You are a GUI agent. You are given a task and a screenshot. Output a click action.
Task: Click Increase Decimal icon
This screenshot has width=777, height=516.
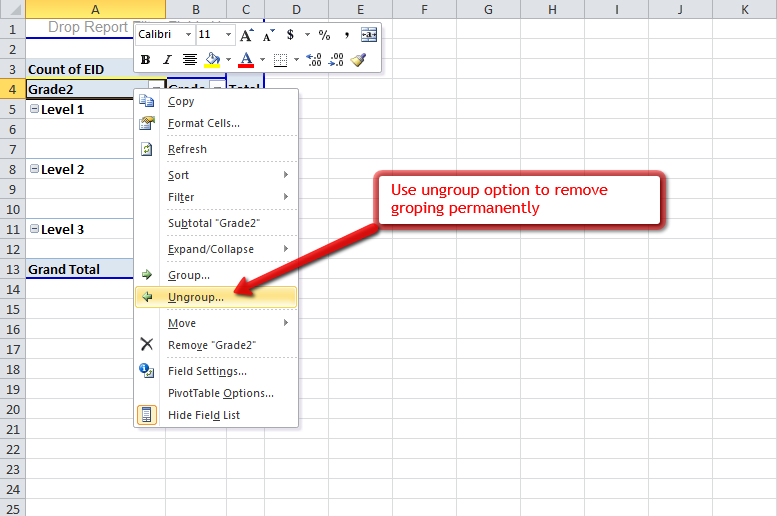(314, 60)
